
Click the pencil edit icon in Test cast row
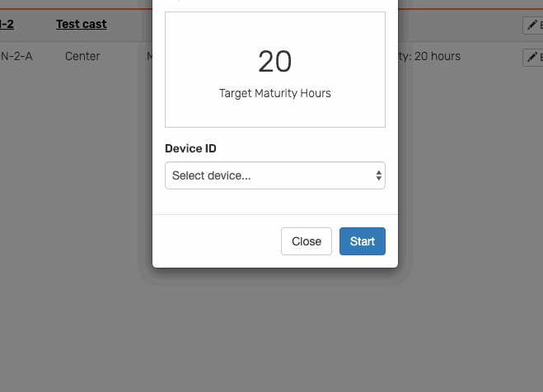pyautogui.click(x=532, y=26)
